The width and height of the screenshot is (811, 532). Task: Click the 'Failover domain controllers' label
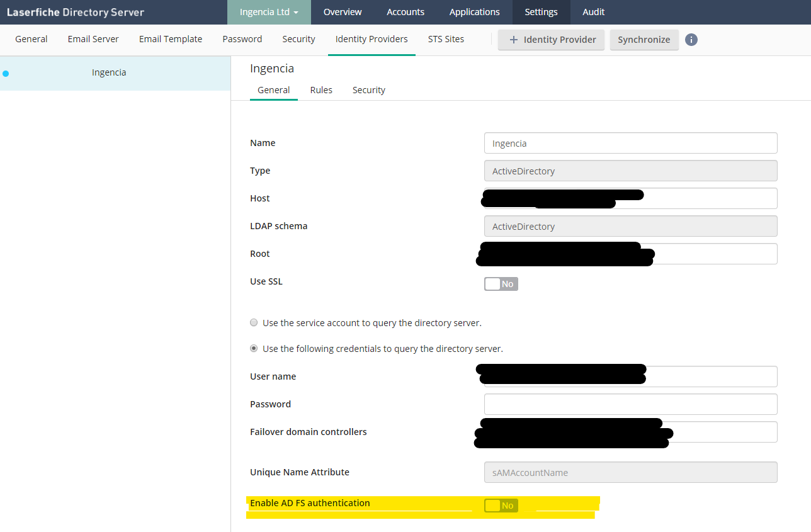(x=309, y=432)
